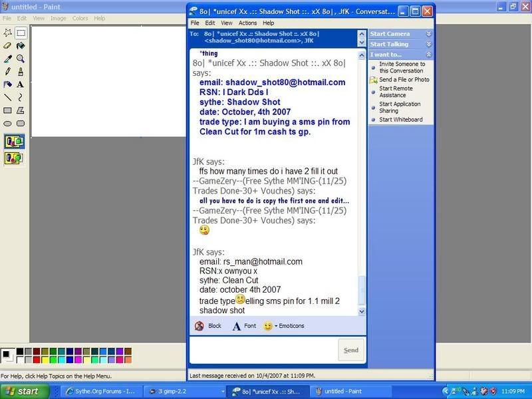
Task: Click the text 'email: shadow_shot80@hotmail.com'
Action: 273,82
